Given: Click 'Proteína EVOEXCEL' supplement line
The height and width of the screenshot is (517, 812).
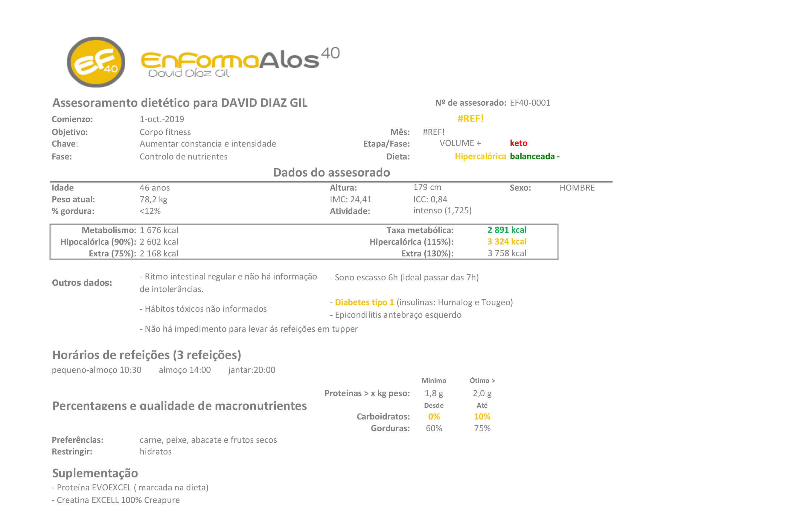Looking at the screenshot, I should [x=130, y=488].
